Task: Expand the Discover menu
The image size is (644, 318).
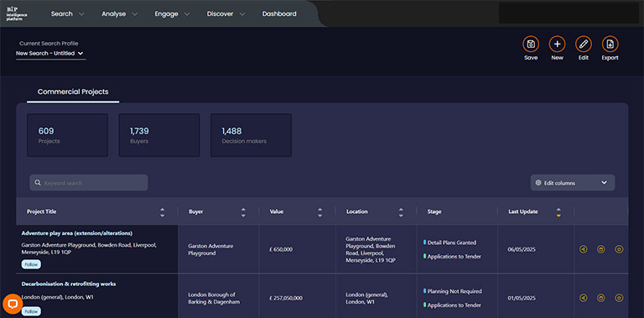Action: point(226,13)
